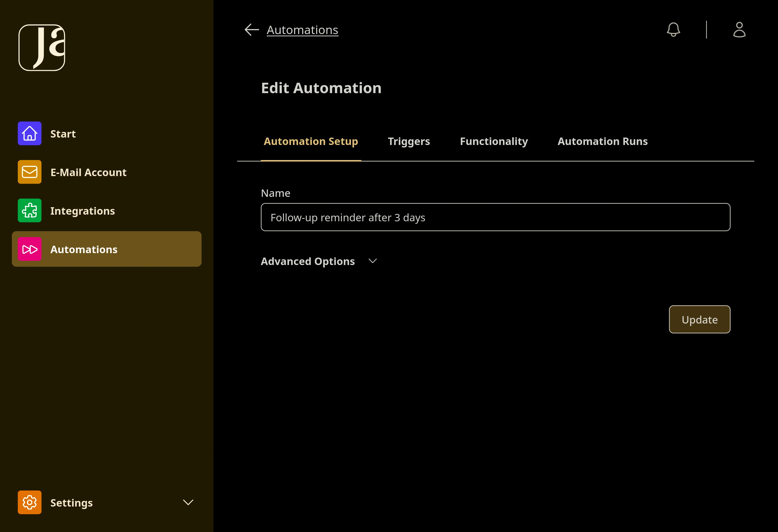Go to E-Mail Account menu item
Image resolution: width=778 pixels, height=532 pixels.
(x=88, y=172)
